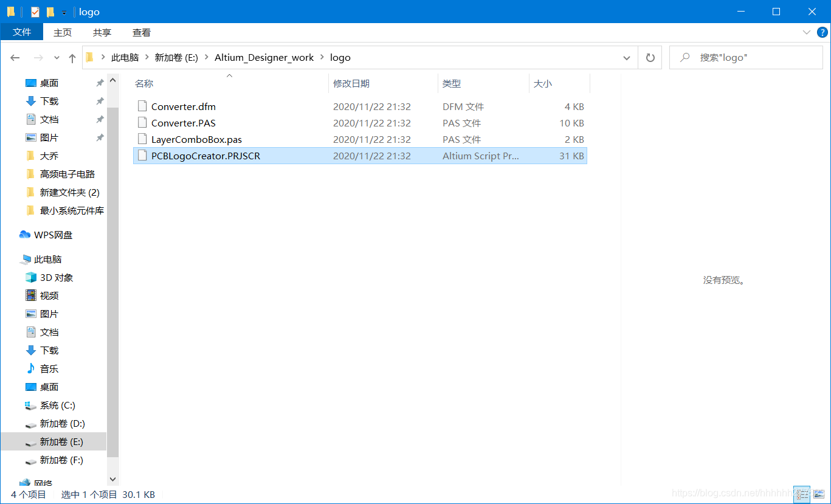Click the 系统 (C:) drive icon
Screen dimensions: 831x504
(31, 405)
